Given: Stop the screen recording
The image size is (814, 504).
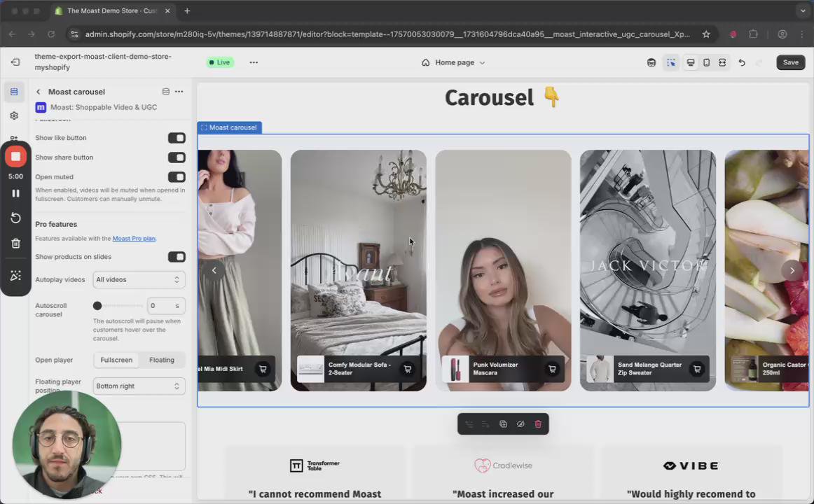Looking at the screenshot, I should pyautogui.click(x=15, y=157).
